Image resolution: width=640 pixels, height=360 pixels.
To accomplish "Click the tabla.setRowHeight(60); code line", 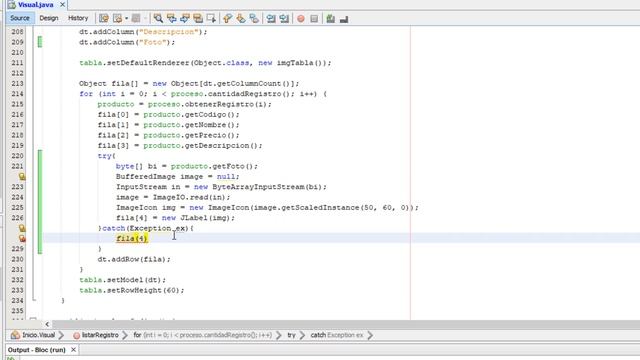I will tap(132, 290).
